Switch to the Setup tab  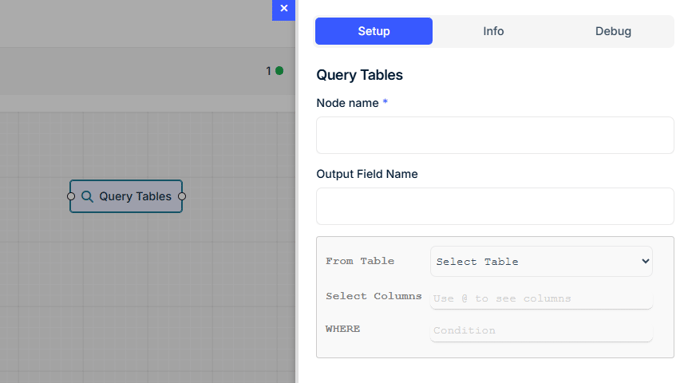374,31
